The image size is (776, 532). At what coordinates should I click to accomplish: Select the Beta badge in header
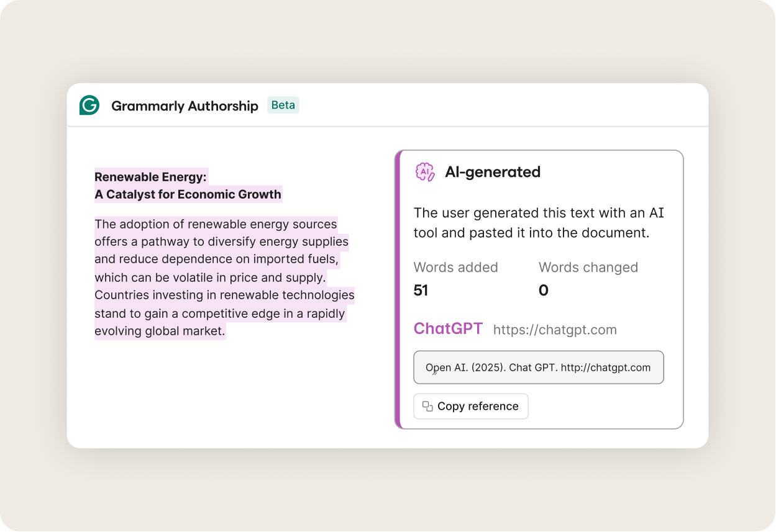coord(283,105)
